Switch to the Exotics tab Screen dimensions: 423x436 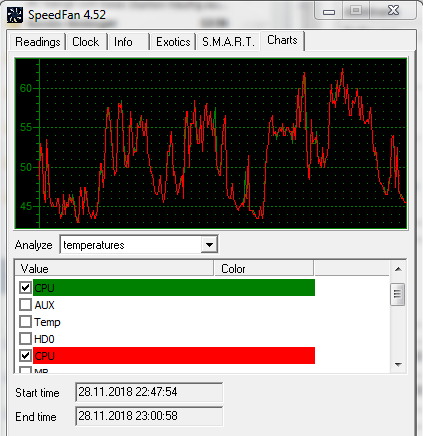click(173, 42)
